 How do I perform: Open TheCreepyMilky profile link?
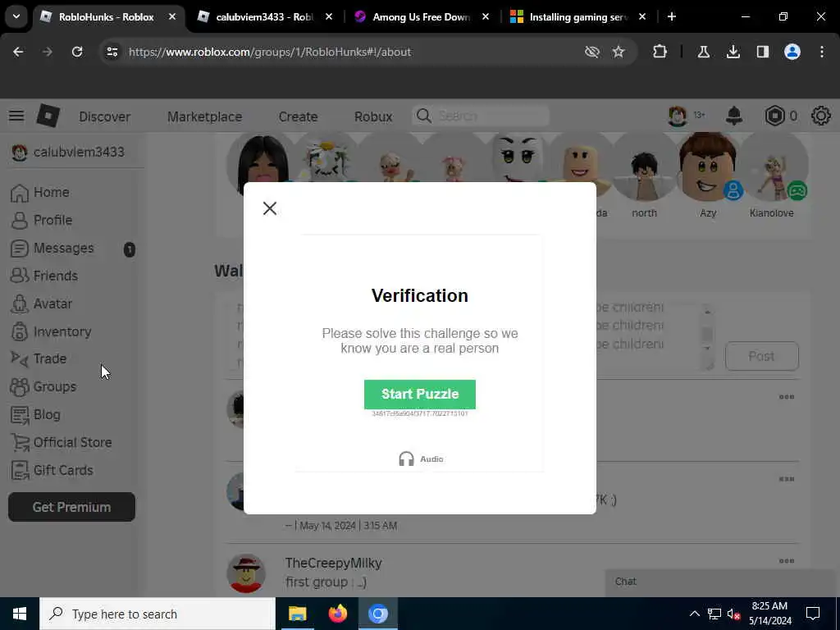coord(333,563)
